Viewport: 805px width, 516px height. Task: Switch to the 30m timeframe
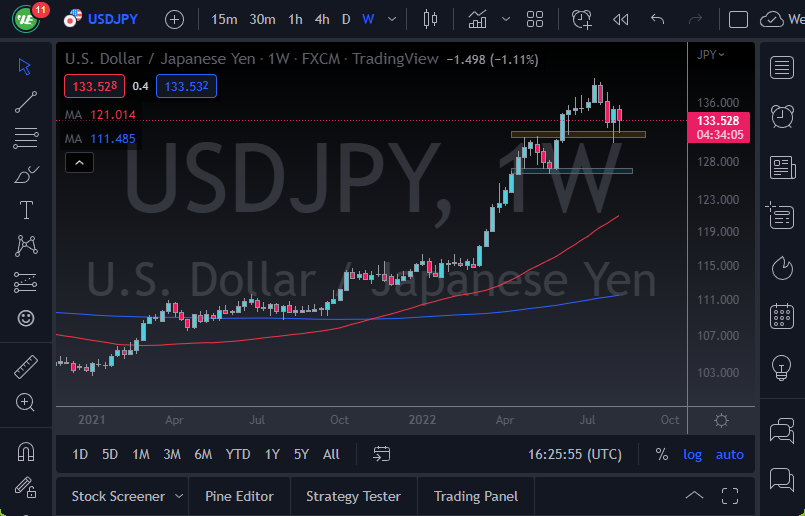point(262,20)
